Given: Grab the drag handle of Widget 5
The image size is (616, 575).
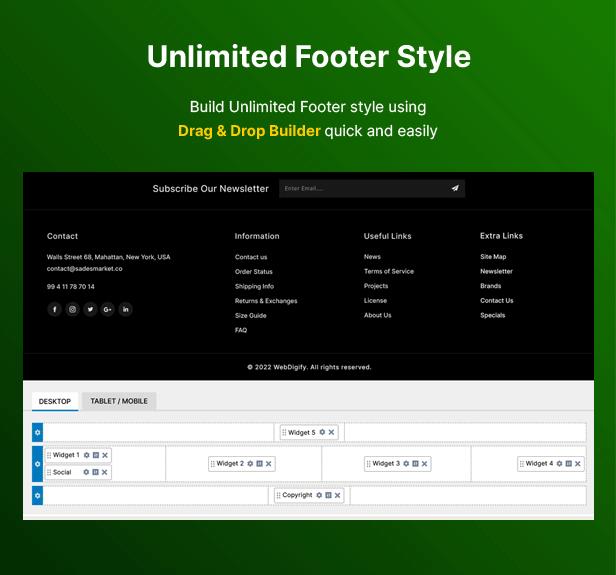Looking at the screenshot, I should point(284,432).
